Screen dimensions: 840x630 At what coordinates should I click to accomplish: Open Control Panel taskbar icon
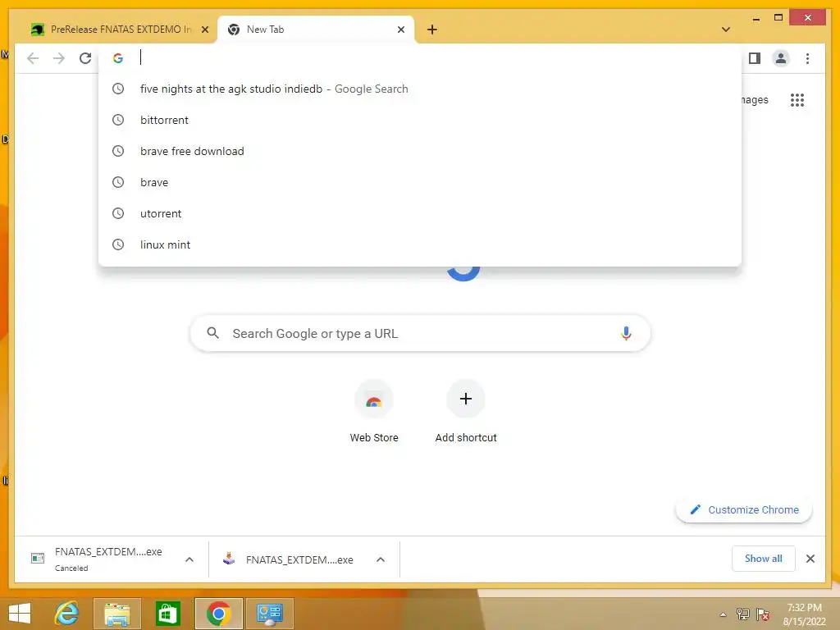coord(269,614)
